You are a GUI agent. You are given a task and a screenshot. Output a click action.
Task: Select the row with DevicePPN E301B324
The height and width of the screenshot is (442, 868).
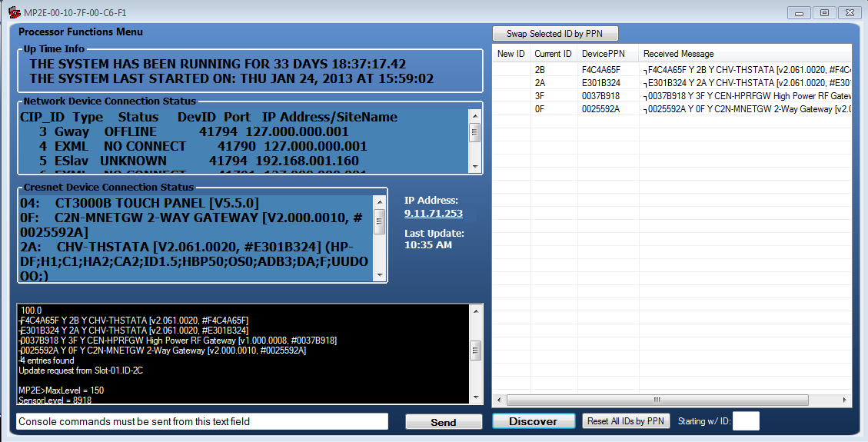(x=672, y=83)
